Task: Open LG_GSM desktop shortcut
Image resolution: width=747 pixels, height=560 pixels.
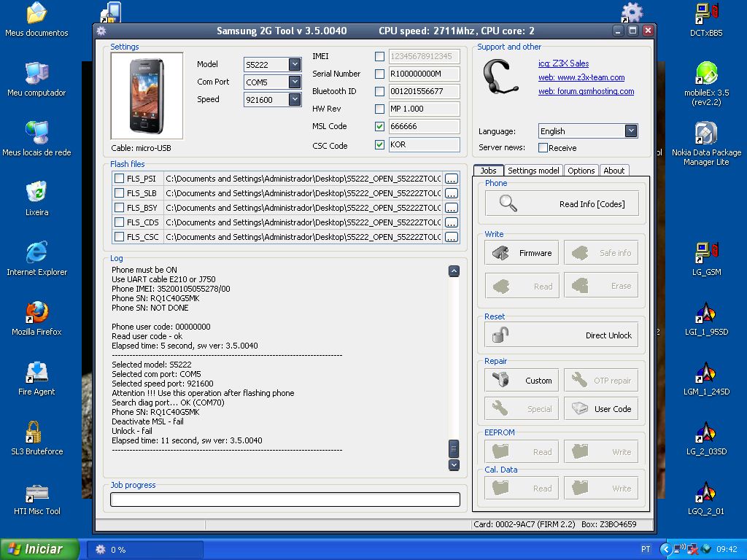Action: pyautogui.click(x=706, y=259)
